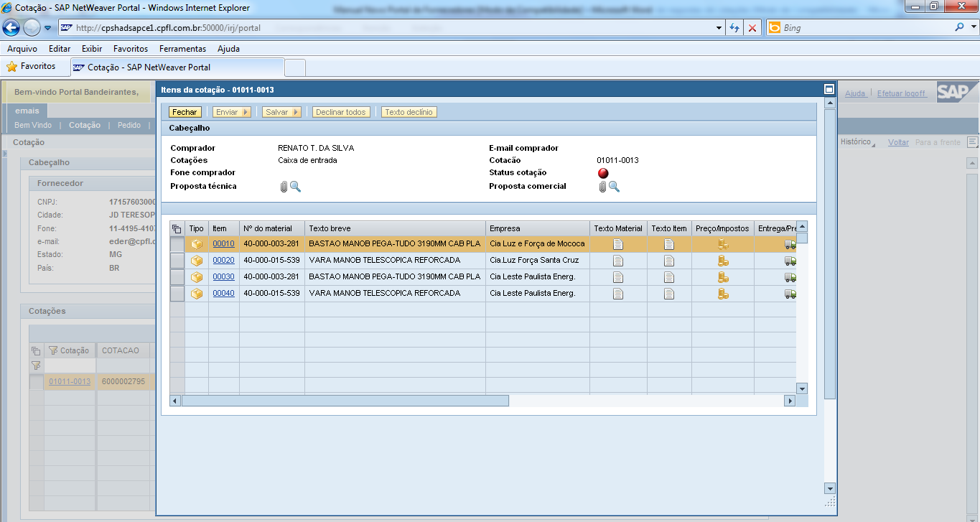Click dialog vertical scrollbar down arrow
Screen dimensions: 980x522
pyautogui.click(x=830, y=488)
